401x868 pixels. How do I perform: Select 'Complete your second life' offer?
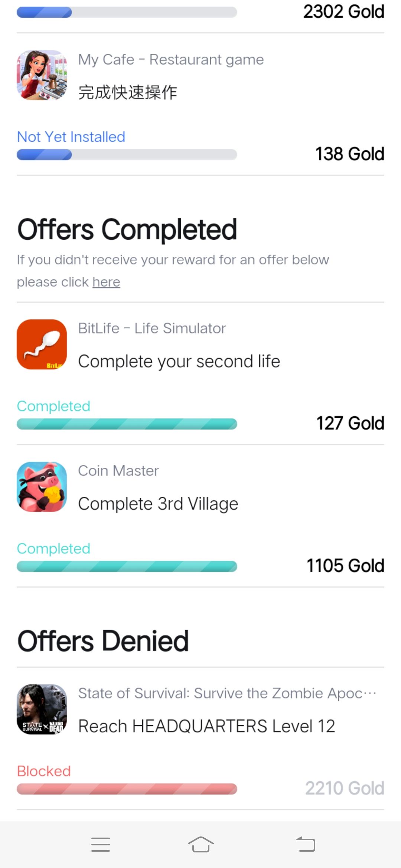(x=179, y=361)
